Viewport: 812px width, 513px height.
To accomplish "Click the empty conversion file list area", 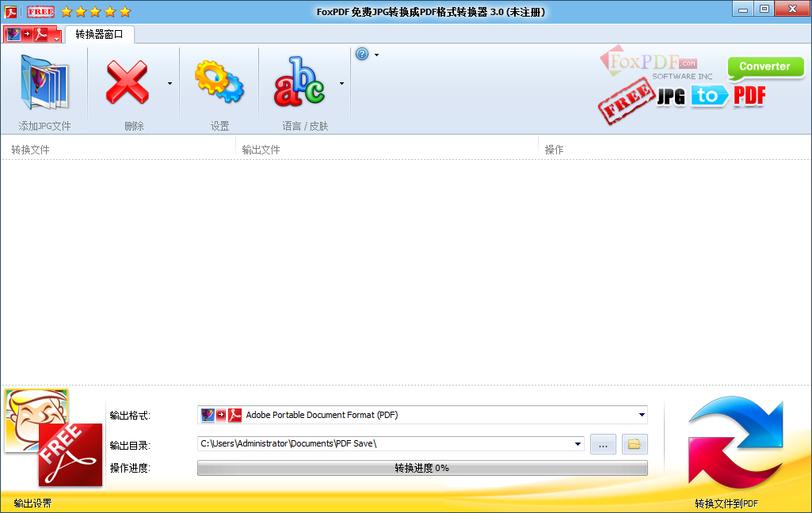I will (406, 272).
